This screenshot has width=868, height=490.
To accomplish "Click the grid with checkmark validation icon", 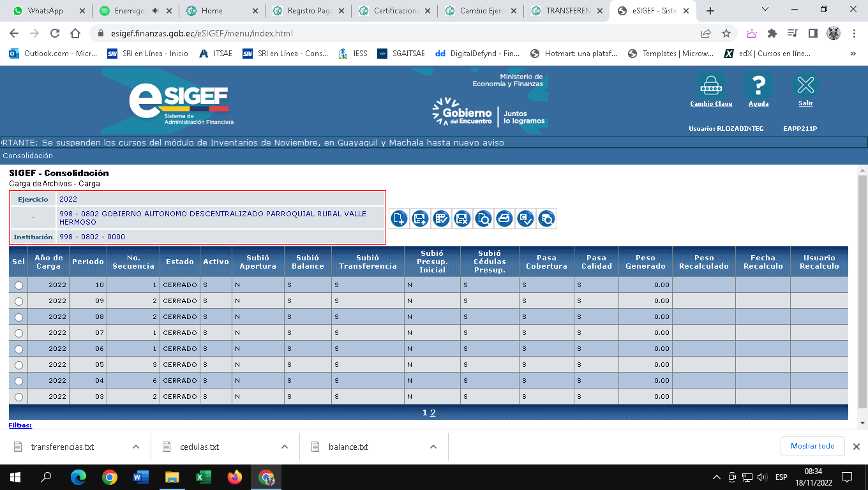I will coord(441,219).
